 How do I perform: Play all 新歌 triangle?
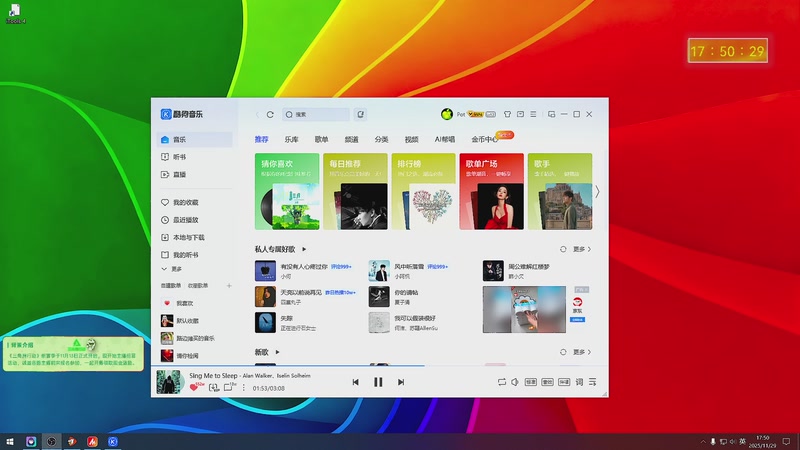(x=278, y=352)
